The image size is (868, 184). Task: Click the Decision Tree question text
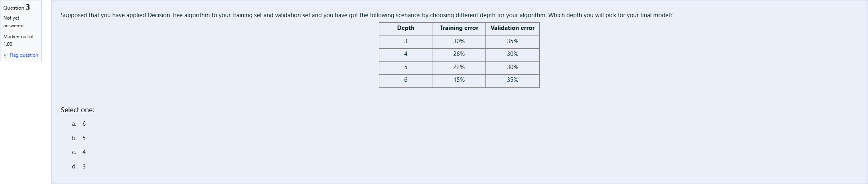coord(366,15)
